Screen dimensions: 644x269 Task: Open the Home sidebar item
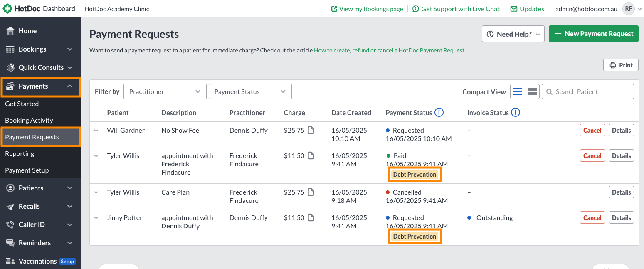[x=40, y=31]
